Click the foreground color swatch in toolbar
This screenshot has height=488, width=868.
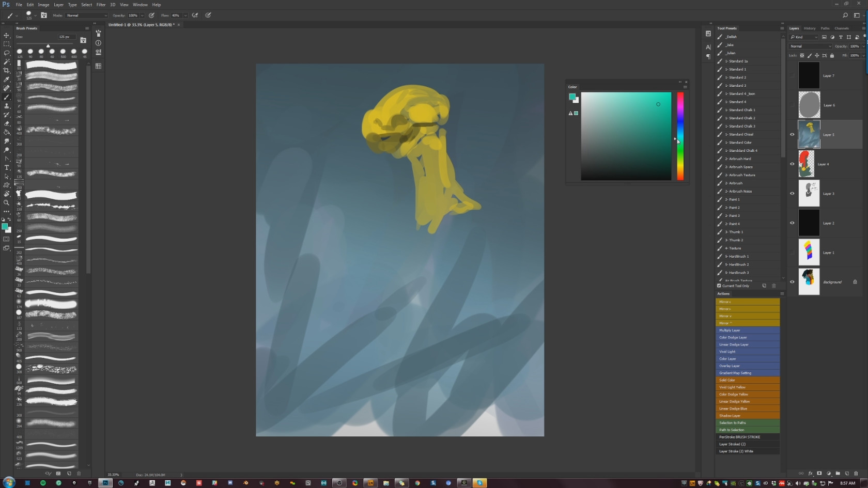5,226
